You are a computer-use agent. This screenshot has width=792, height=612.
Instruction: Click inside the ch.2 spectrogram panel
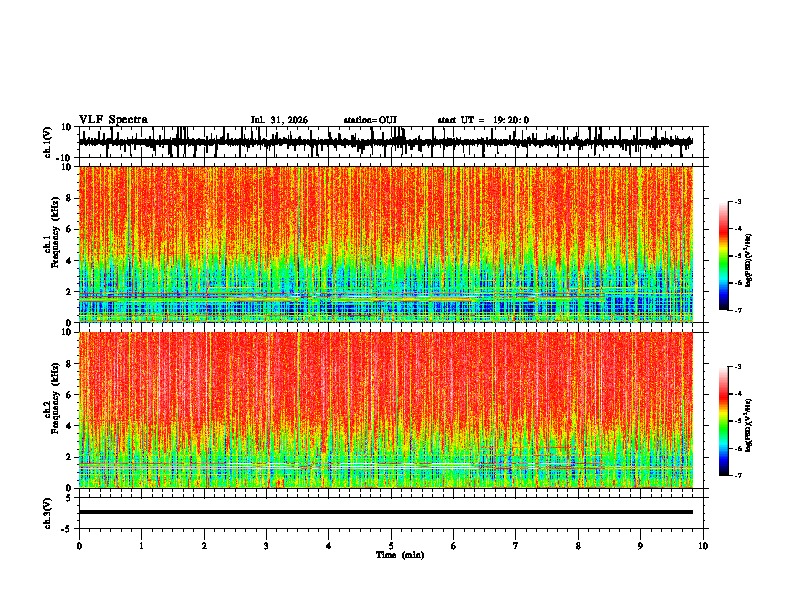click(x=386, y=410)
